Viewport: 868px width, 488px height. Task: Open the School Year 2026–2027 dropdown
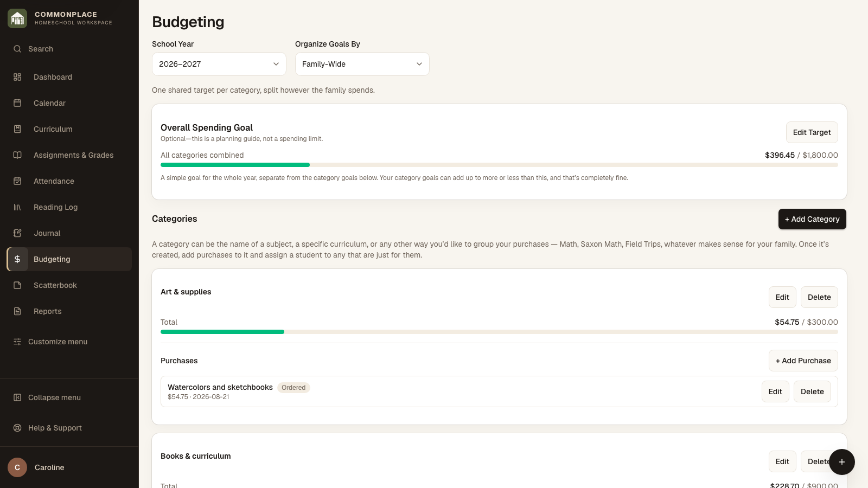219,64
